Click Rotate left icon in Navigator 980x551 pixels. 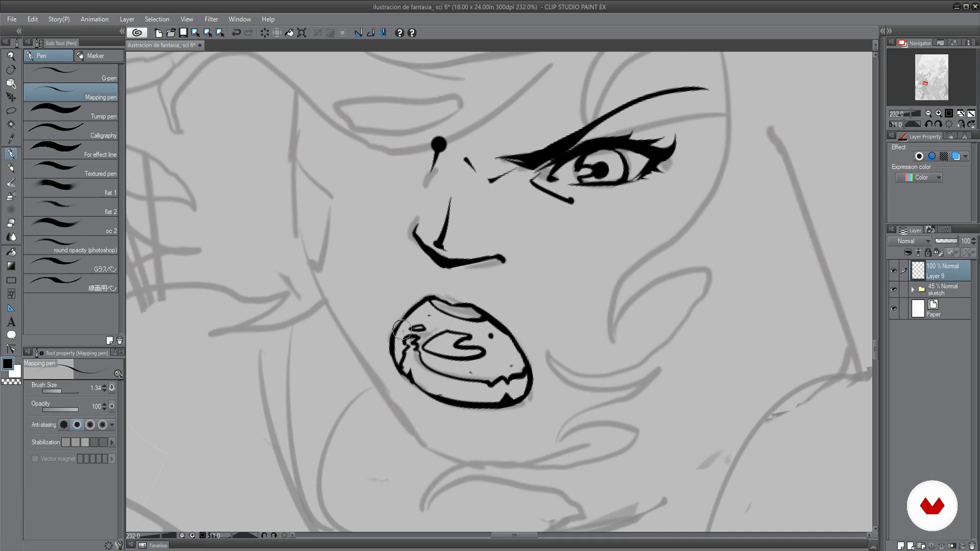(928, 124)
